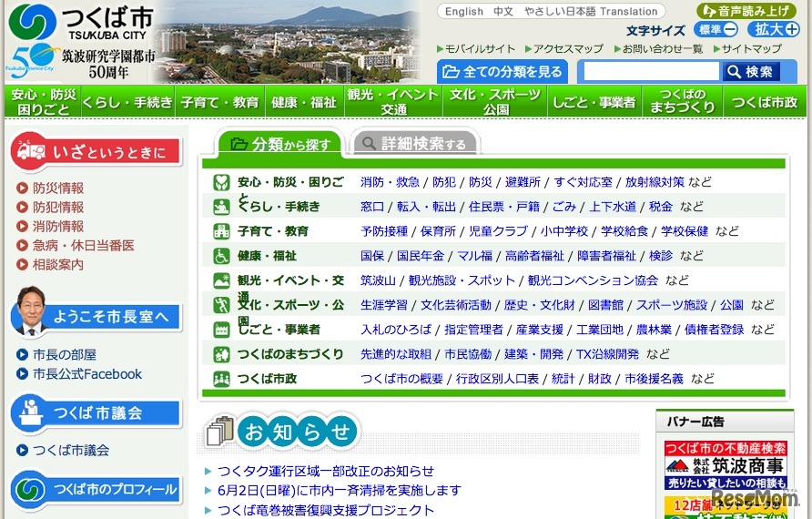
Task: Click the mayor's portrait photo
Action: pos(31,310)
